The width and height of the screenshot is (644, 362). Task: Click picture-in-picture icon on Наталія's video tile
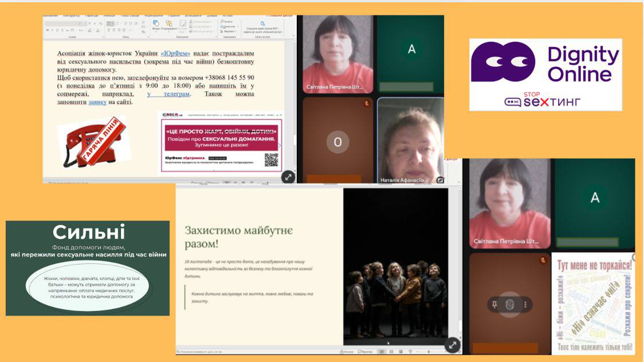tap(439, 180)
